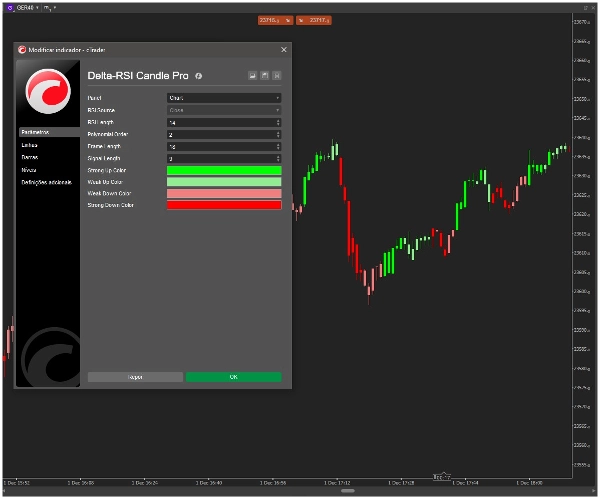600x499 pixels.
Task: Click the middle icon button in the dialog header
Action: (x=264, y=75)
